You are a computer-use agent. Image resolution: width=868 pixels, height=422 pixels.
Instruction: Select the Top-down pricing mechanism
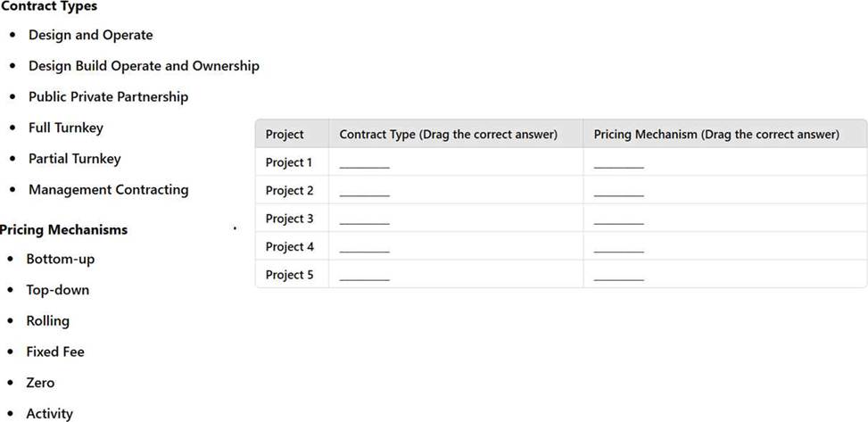[x=58, y=290]
